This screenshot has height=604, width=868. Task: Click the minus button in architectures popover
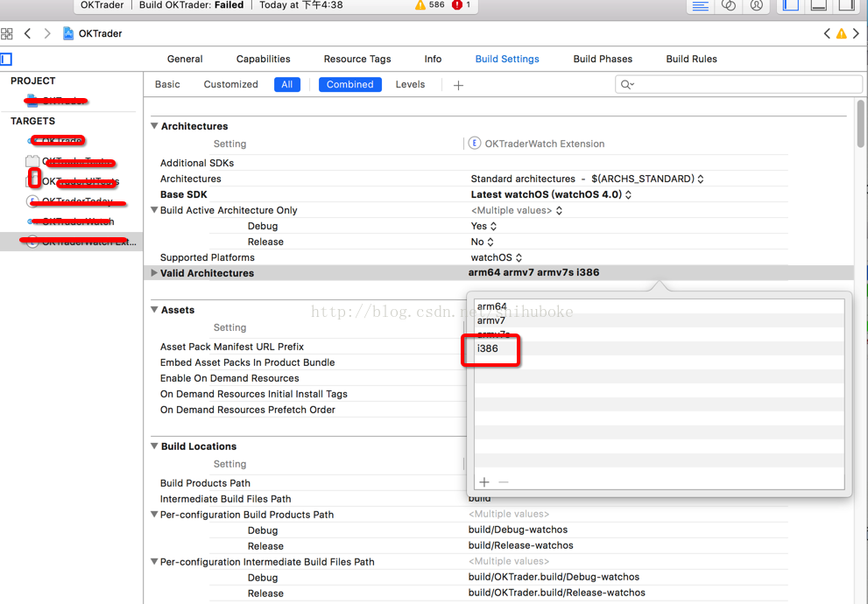(504, 482)
